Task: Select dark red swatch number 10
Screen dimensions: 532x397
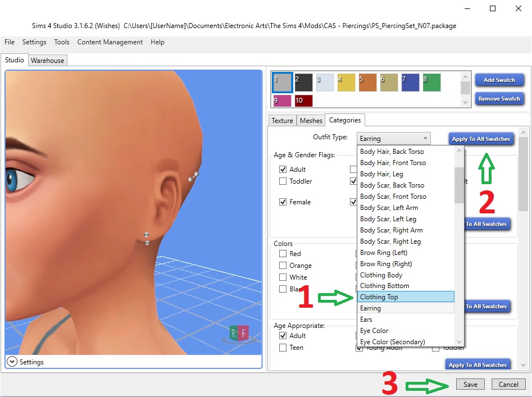Action: click(x=303, y=101)
